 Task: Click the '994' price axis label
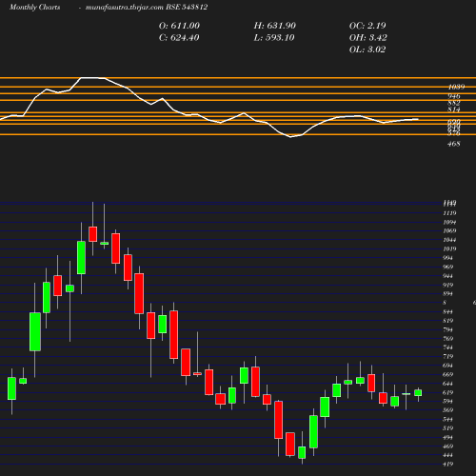[x=448, y=258]
